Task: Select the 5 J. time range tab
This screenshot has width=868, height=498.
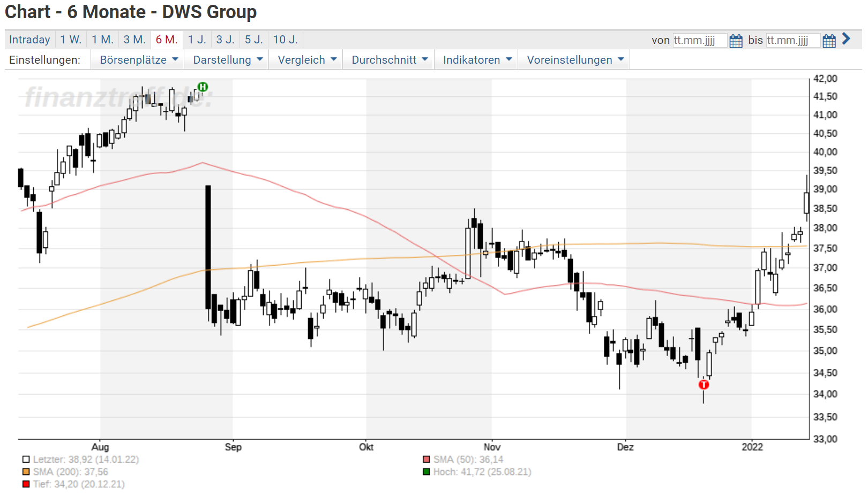Action: (254, 40)
